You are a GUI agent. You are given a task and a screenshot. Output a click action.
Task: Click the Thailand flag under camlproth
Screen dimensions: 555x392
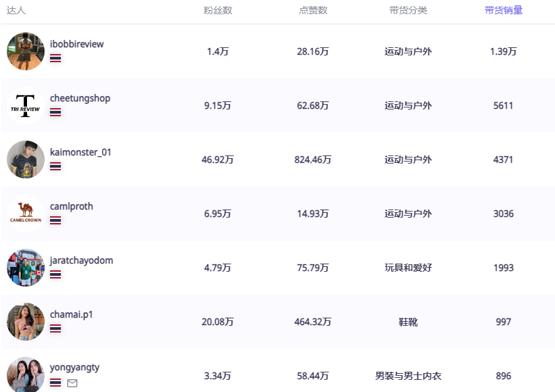[55, 220]
